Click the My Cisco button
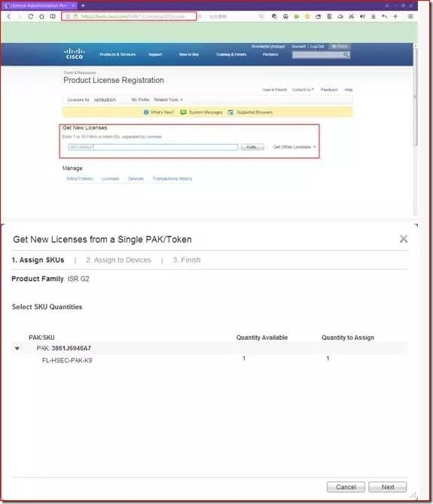Image resolution: width=433 pixels, height=504 pixels. pos(340,46)
